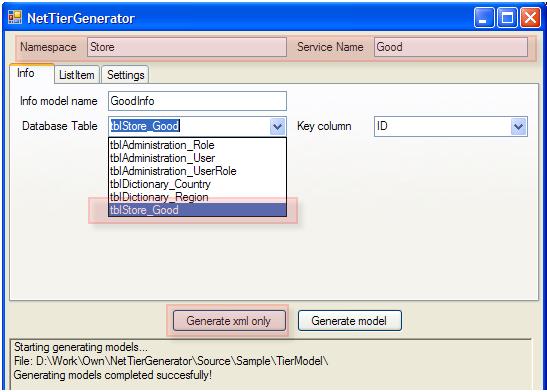Image resolution: width=547 pixels, height=392 pixels.
Task: Click the Service Name label
Action: click(x=330, y=47)
